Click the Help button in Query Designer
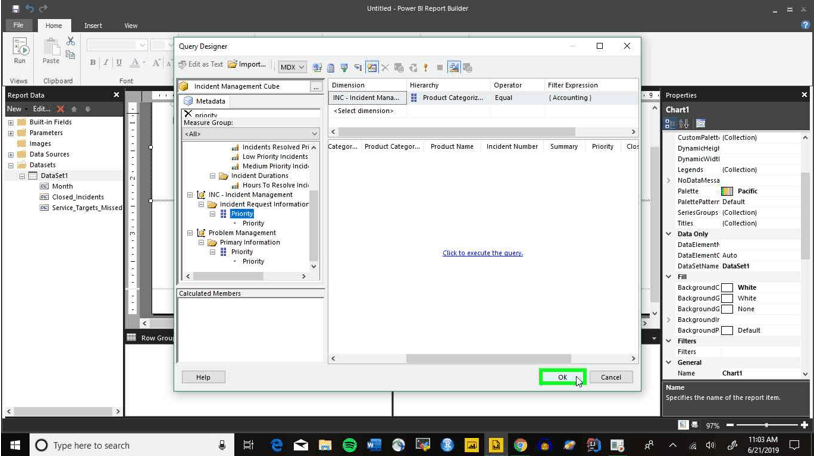 tap(203, 377)
